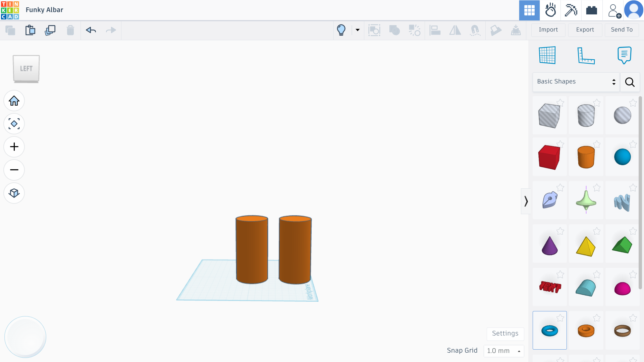
Task: Click the Send To button
Action: click(x=622, y=30)
